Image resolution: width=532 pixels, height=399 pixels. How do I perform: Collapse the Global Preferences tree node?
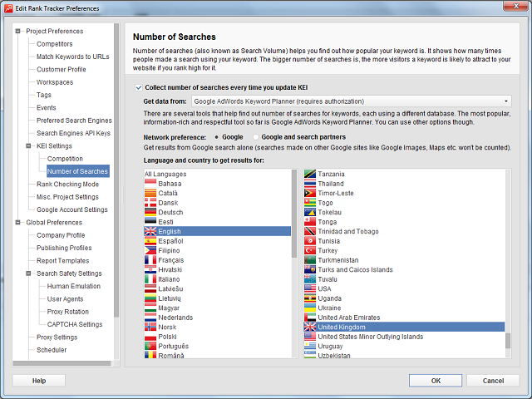(18, 223)
